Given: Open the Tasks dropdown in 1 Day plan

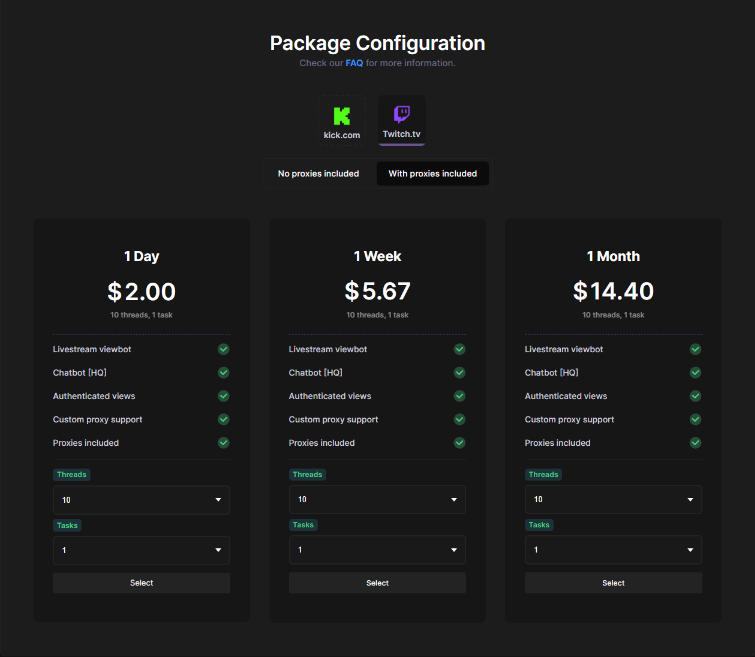Looking at the screenshot, I should pos(141,550).
